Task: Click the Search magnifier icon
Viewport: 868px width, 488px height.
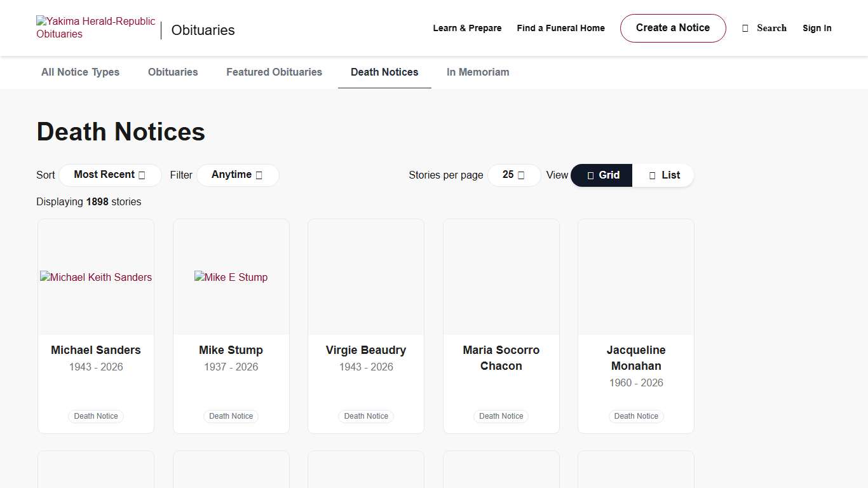Action: point(745,29)
